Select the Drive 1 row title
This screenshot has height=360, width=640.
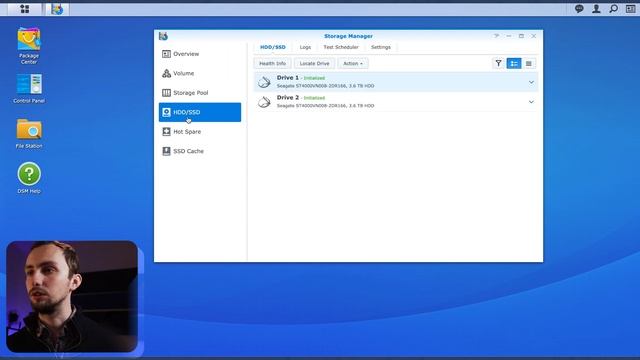point(288,78)
